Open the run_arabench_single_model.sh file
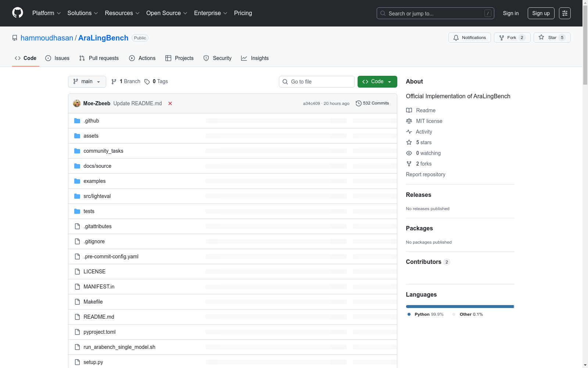The height and width of the screenshot is (368, 588). pyautogui.click(x=119, y=347)
